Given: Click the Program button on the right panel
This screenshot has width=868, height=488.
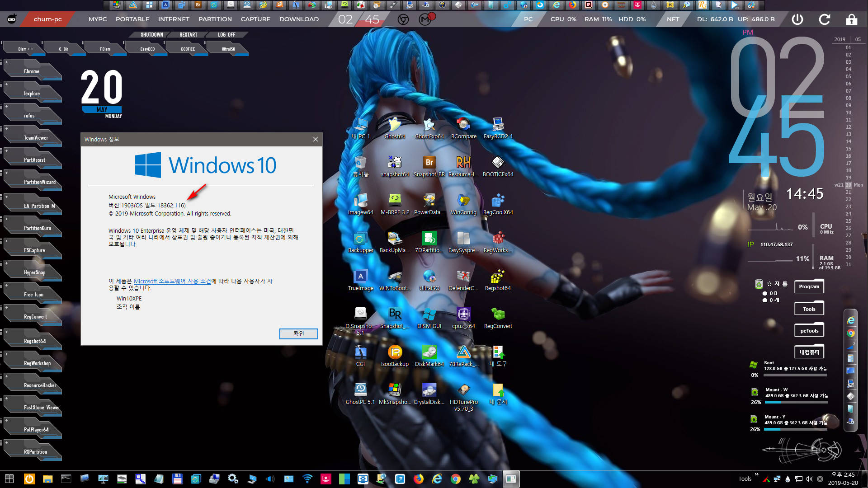Looking at the screenshot, I should (809, 286).
